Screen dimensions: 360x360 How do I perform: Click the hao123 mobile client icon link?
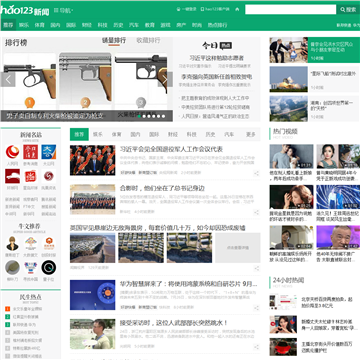coord(215,9)
